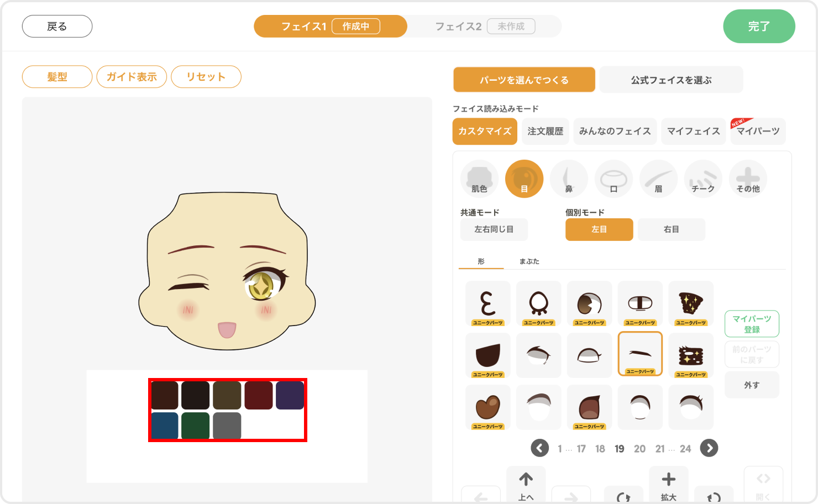Select 左目 individual mode button
Image resolution: width=818 pixels, height=504 pixels.
pyautogui.click(x=599, y=229)
